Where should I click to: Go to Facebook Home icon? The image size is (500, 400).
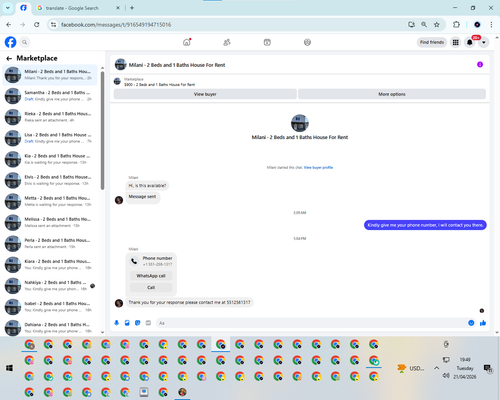(x=187, y=42)
